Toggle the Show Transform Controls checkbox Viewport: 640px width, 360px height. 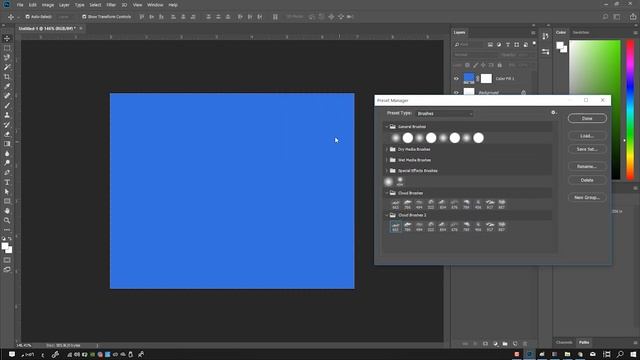click(x=84, y=17)
